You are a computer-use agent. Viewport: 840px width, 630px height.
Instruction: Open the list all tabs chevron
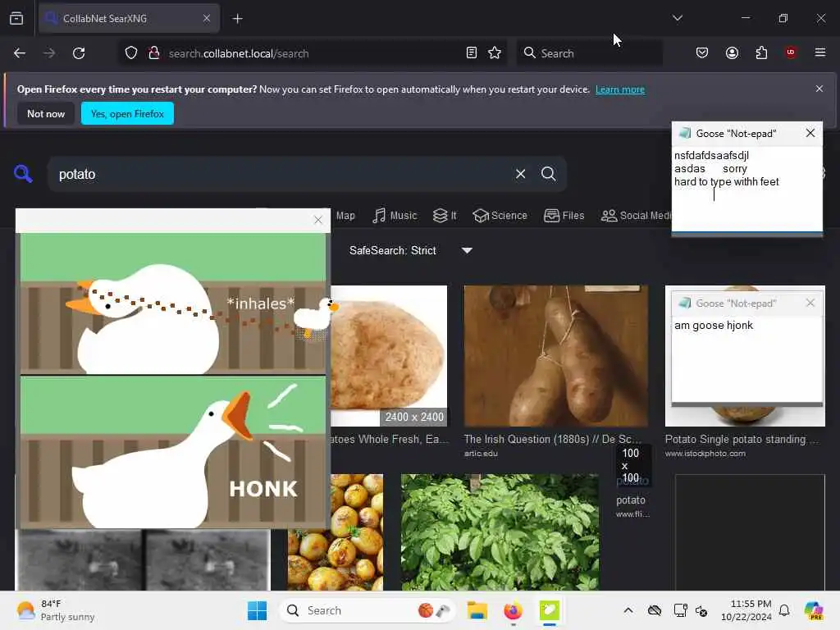(x=677, y=18)
